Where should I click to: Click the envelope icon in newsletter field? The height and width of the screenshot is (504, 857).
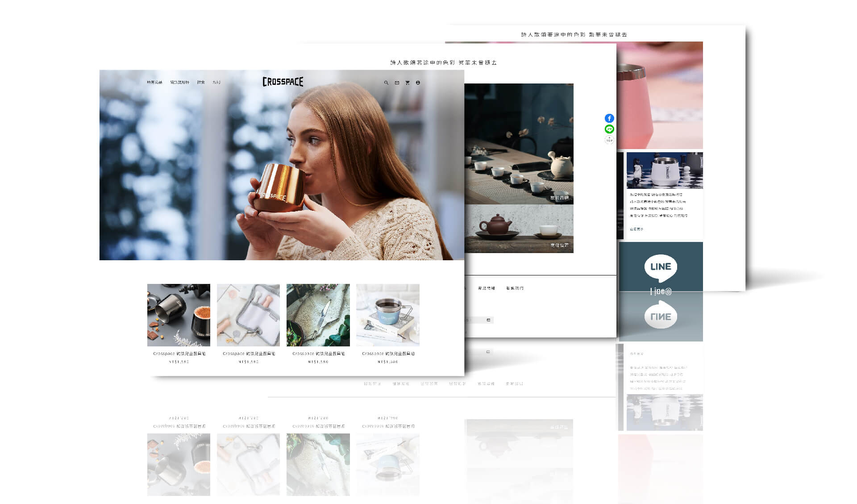point(488,320)
